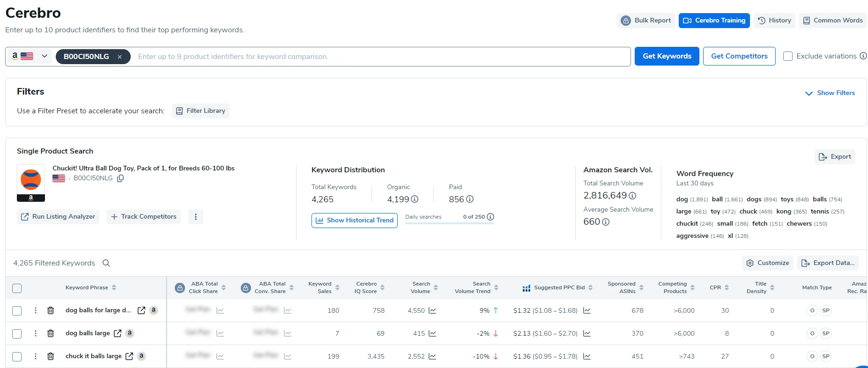This screenshot has width=868, height=368.
Task: Open search volume chart for 4,550
Action: [x=432, y=311]
